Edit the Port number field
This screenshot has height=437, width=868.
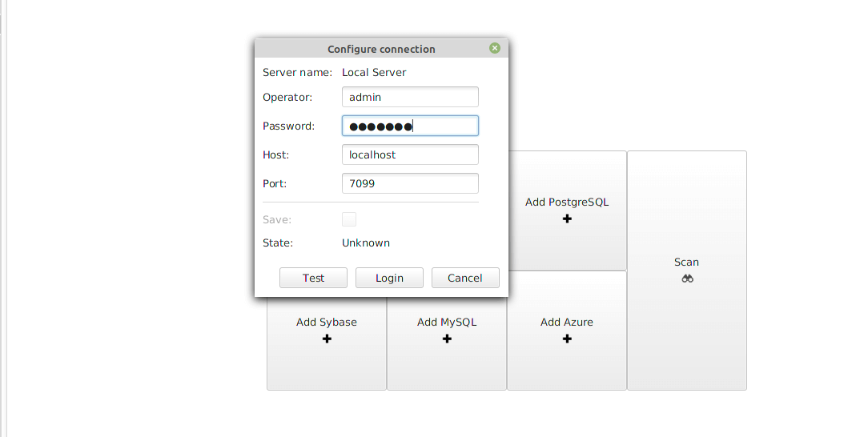click(410, 183)
